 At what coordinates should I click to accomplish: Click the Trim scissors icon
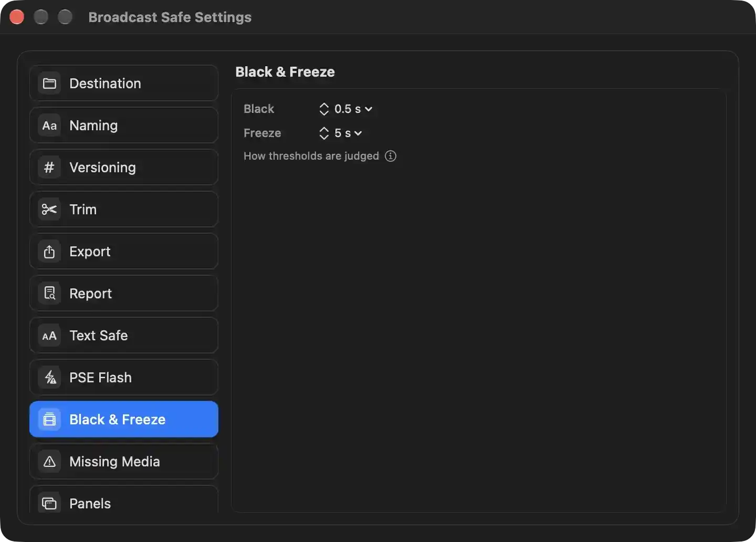click(49, 210)
